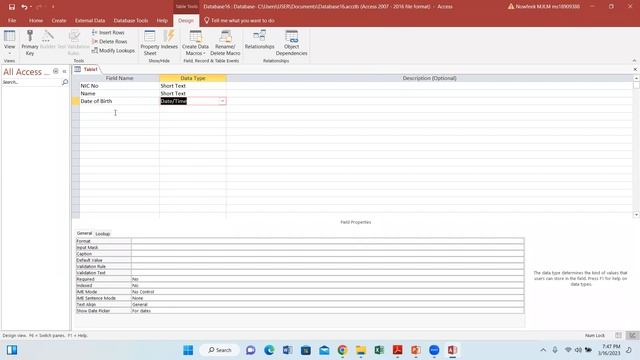
Task: Switch to External Data tab
Action: [90, 20]
